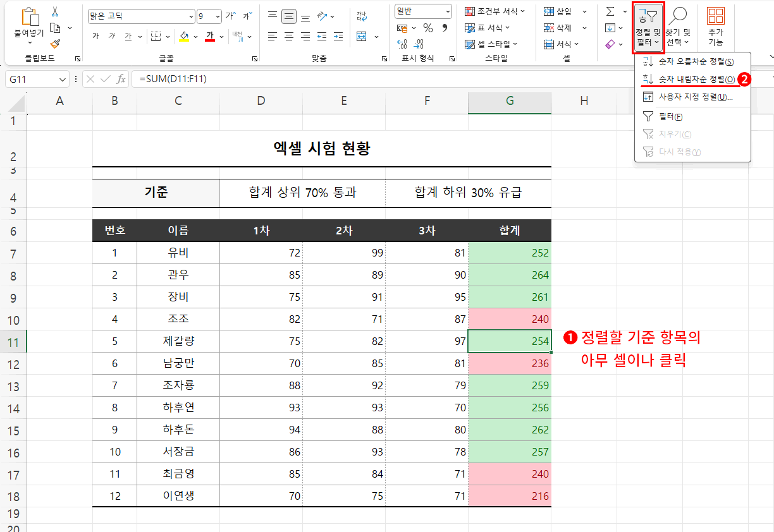
Task: Open the Cell Styles (셀 스타일) dropdown
Action: click(x=491, y=44)
